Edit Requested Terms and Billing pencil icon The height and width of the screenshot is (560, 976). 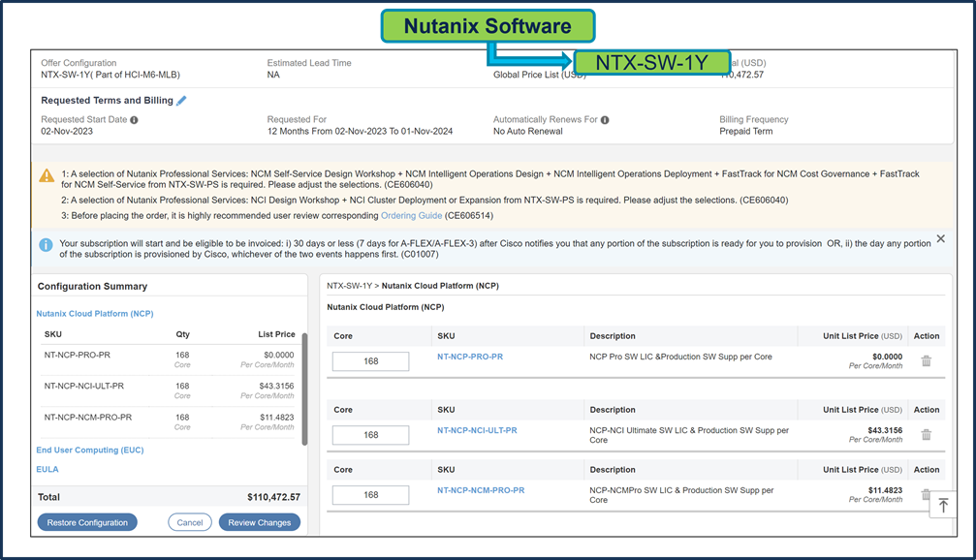pyautogui.click(x=181, y=101)
